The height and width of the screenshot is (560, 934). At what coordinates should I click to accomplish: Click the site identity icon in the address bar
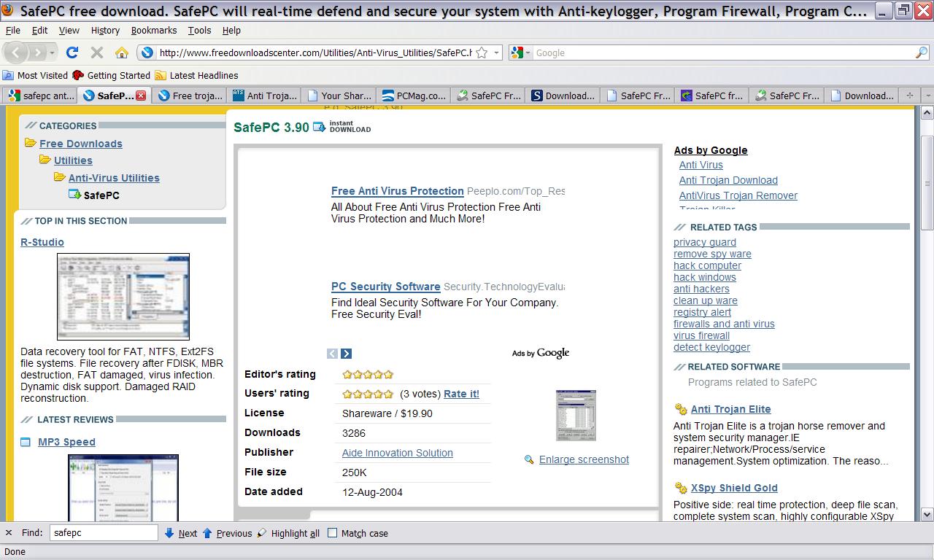147,52
